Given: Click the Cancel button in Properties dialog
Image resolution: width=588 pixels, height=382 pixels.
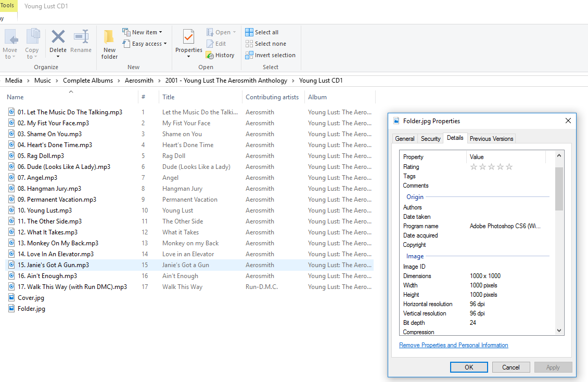Looking at the screenshot, I should coord(511,367).
